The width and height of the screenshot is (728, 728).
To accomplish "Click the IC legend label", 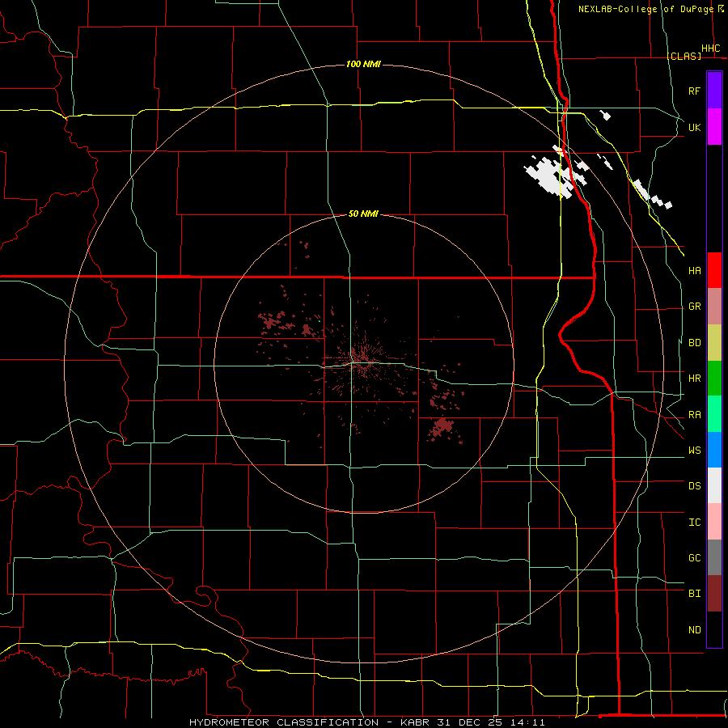I will pos(694,522).
